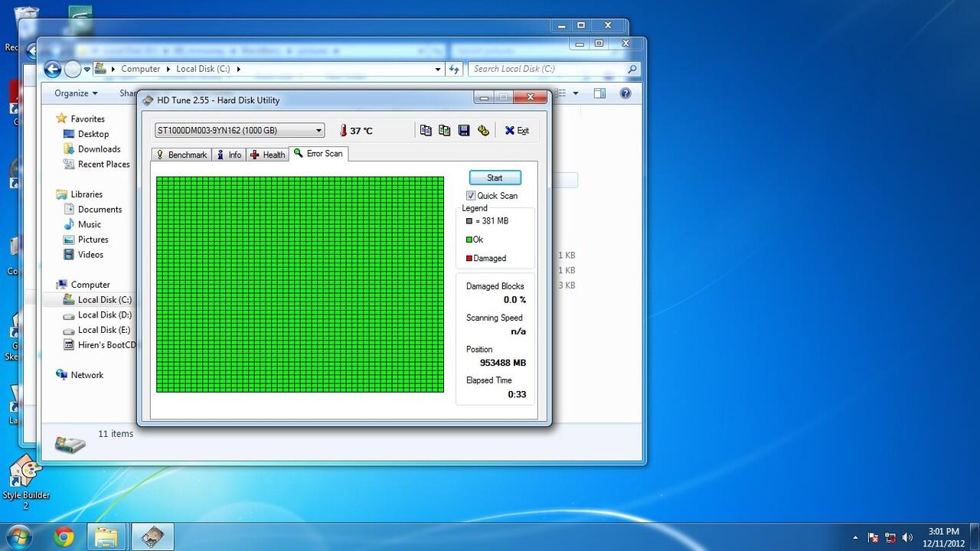
Task: Start the error scan
Action: [x=495, y=178]
